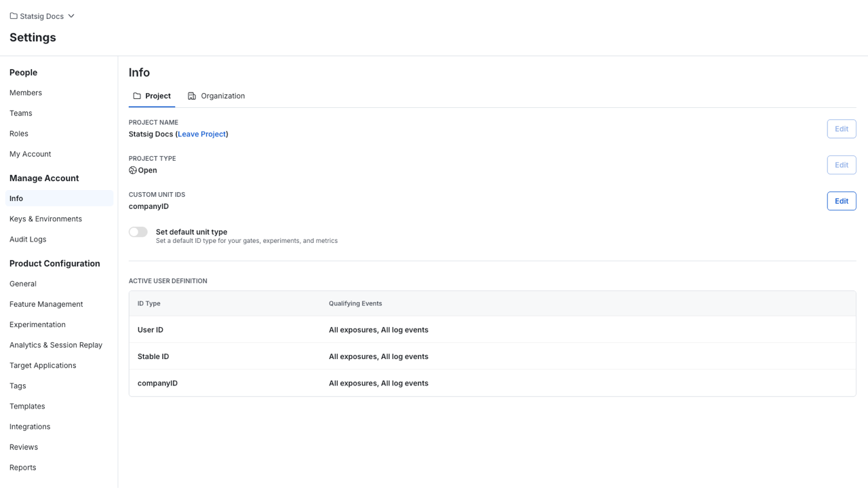Click the folder icon beside Statsig Docs
Viewport: 868px width, 490px height.
click(x=12, y=16)
